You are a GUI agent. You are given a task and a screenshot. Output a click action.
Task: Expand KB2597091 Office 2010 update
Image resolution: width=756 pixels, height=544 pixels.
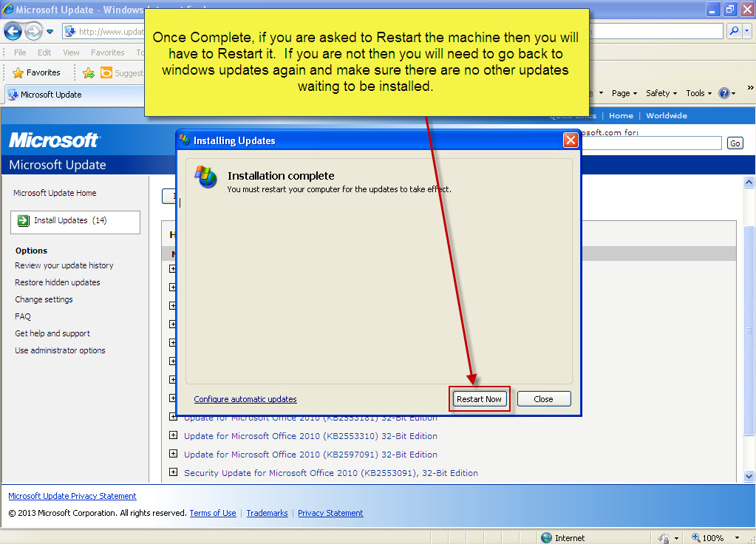pyautogui.click(x=173, y=453)
